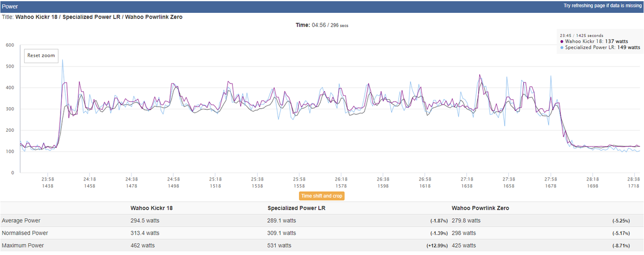Click the 23:58 time axis label
This screenshot has width=644, height=255.
point(48,179)
